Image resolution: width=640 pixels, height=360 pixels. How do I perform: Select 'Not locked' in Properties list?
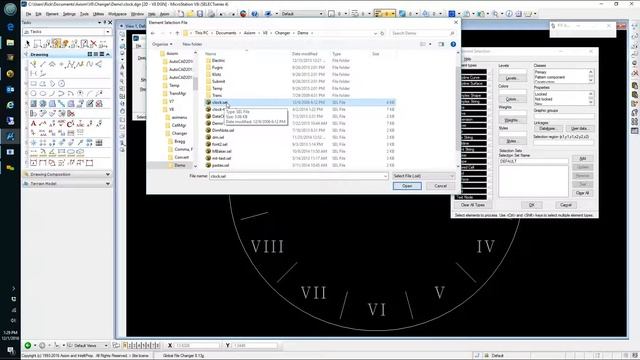[543, 99]
